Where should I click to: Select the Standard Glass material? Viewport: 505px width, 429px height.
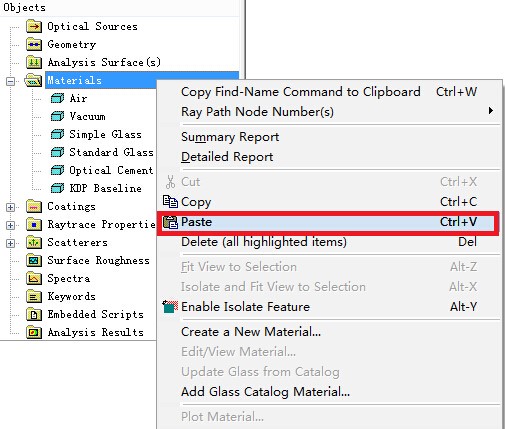coord(111,152)
